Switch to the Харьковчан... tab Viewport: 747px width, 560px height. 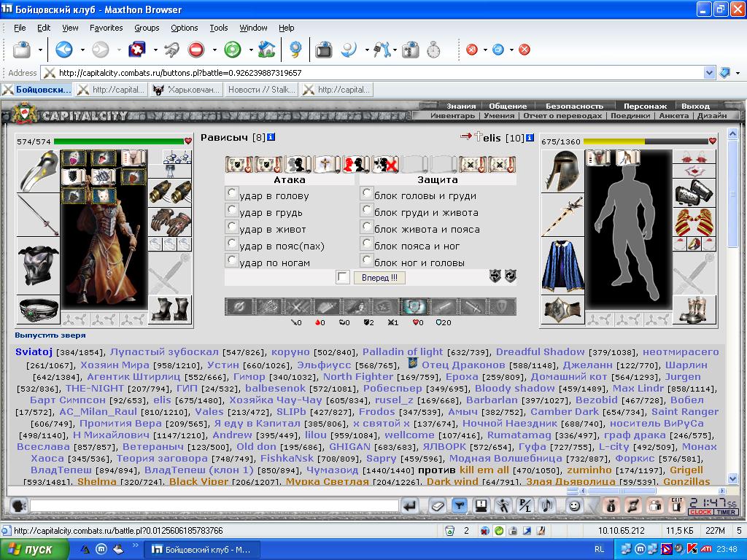pos(186,90)
